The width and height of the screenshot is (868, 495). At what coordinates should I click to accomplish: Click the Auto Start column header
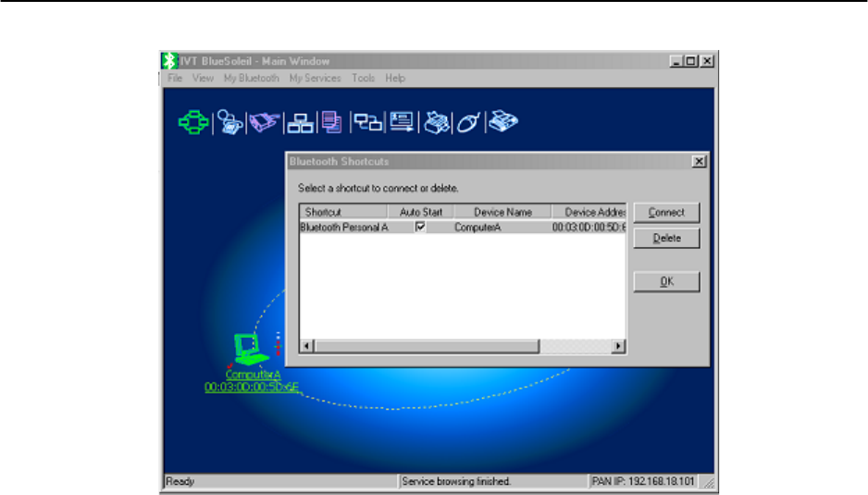421,212
